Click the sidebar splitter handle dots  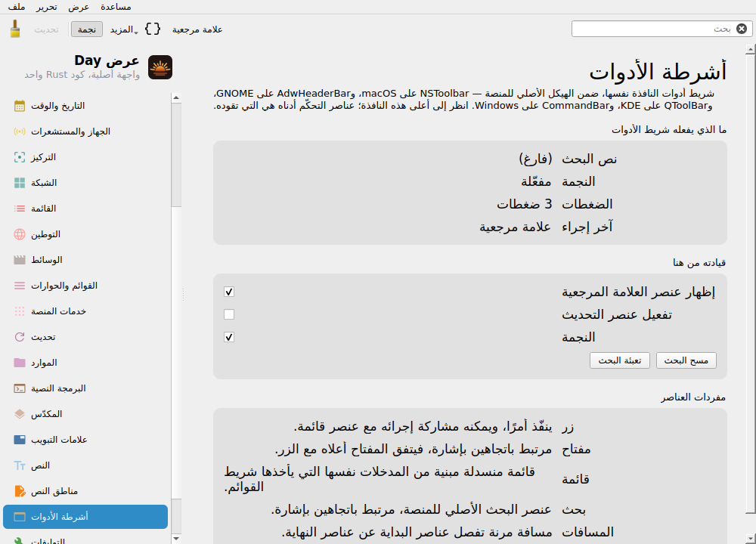coord(183,295)
